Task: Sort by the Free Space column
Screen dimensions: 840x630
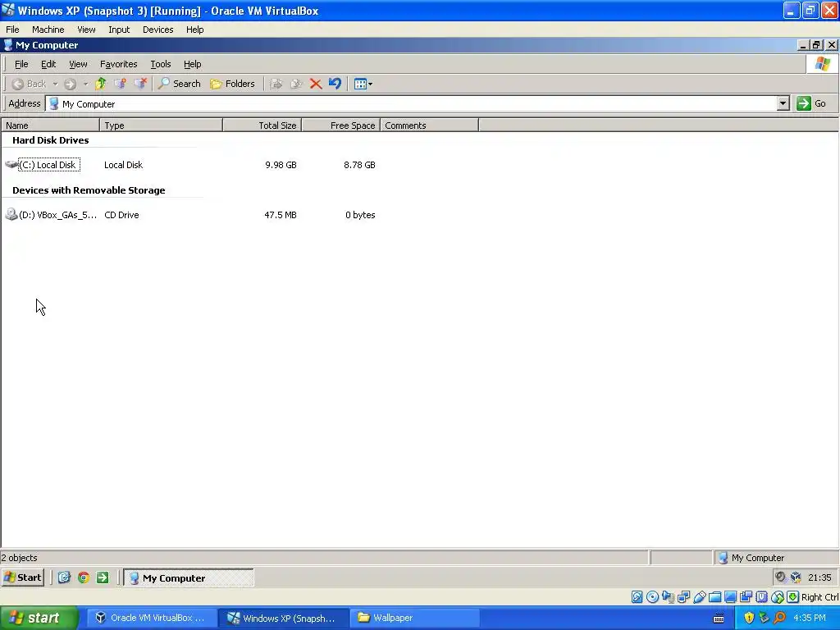Action: tap(341, 126)
